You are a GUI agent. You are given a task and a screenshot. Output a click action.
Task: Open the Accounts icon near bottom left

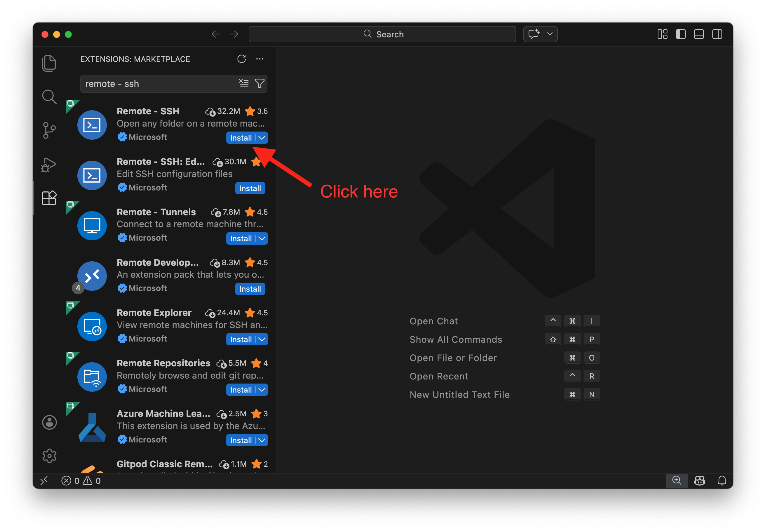(49, 422)
